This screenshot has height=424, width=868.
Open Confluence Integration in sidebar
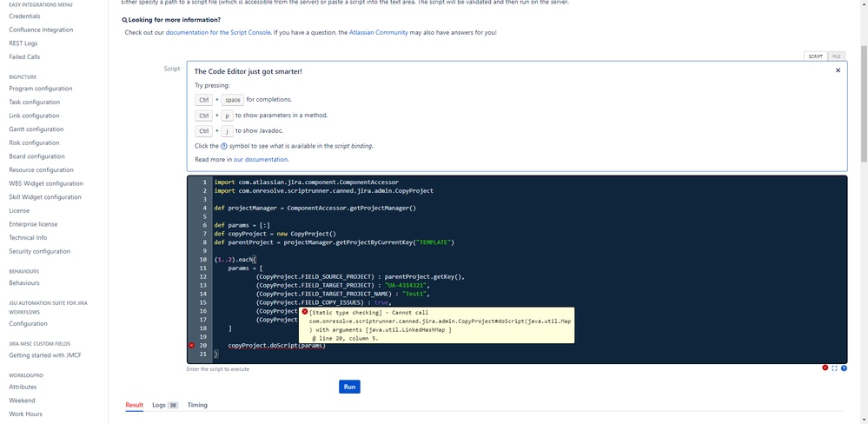click(41, 30)
